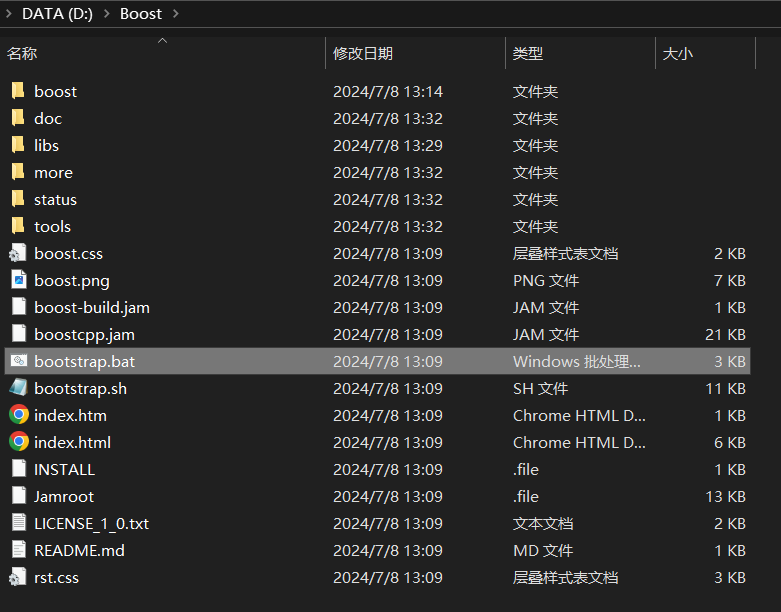Select the folder name libs
The width and height of the screenshot is (781, 612).
[46, 145]
